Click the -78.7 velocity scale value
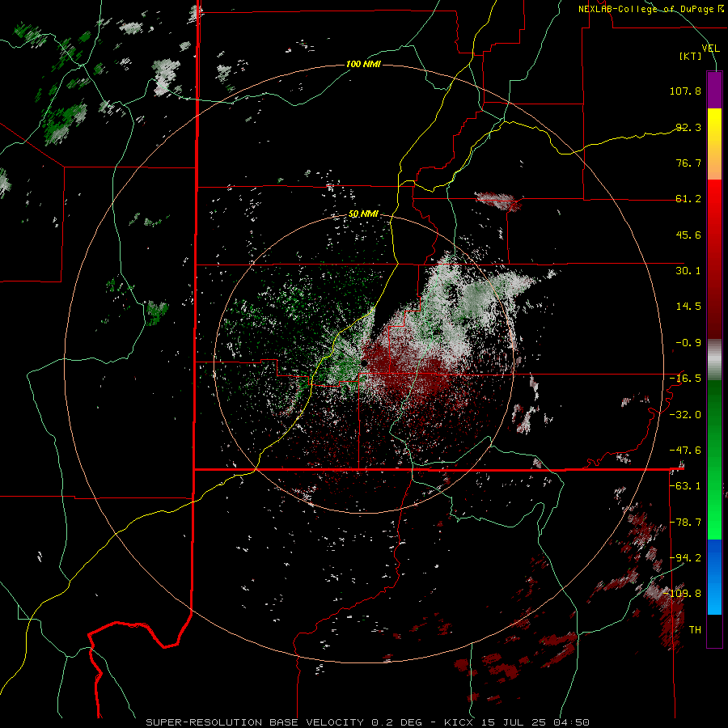Screen dimensions: 728x728 (685, 523)
